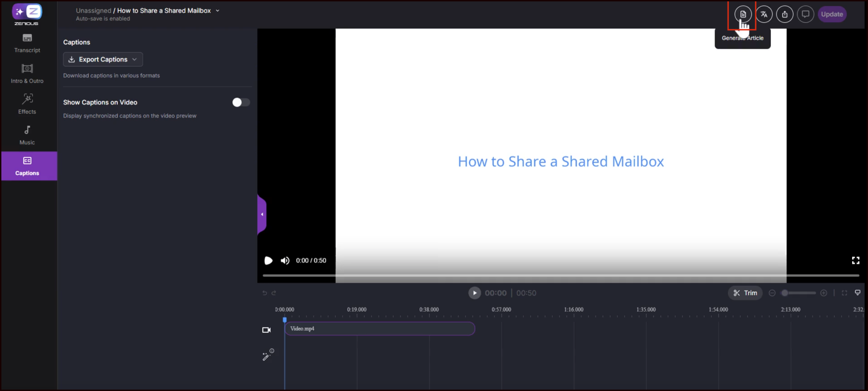Viewport: 868px width, 391px height.
Task: Mute the video with speaker icon
Action: coord(285,260)
